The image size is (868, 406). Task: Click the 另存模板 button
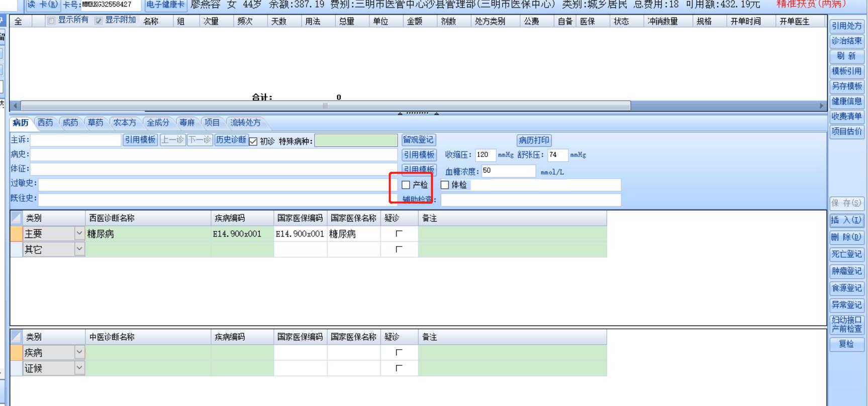847,86
